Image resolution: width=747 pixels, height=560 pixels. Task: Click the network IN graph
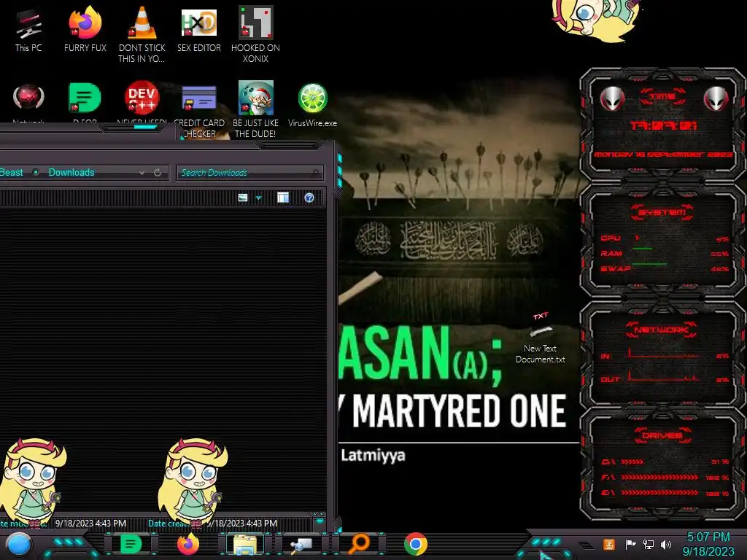(665, 354)
